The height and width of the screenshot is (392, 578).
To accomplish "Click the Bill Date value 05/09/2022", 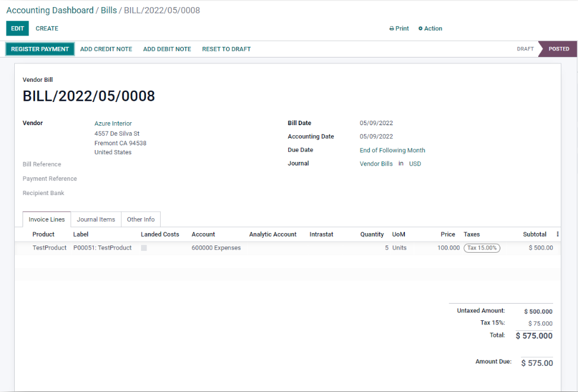I will pyautogui.click(x=376, y=123).
